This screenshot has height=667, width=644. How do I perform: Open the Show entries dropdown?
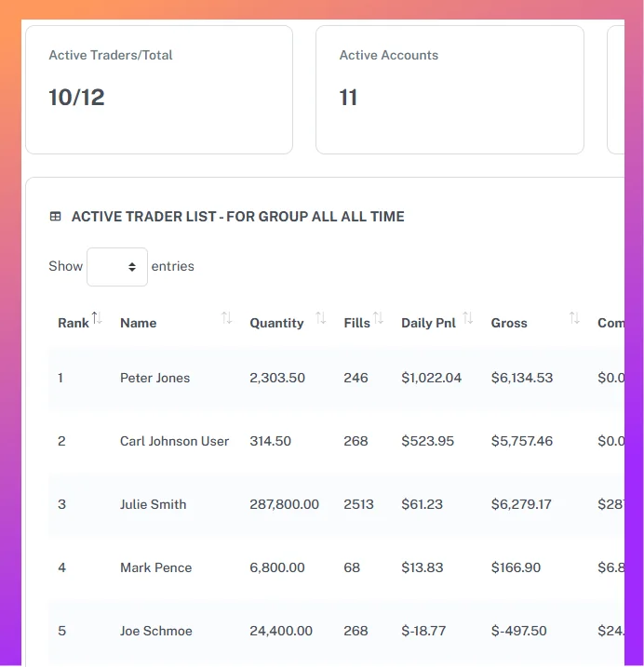[117, 267]
